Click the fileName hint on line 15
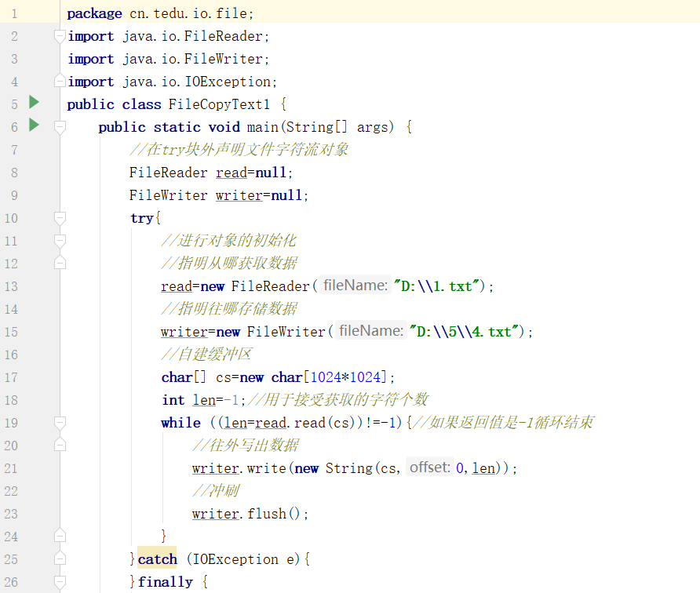Screen dimensions: 700x593 point(371,331)
